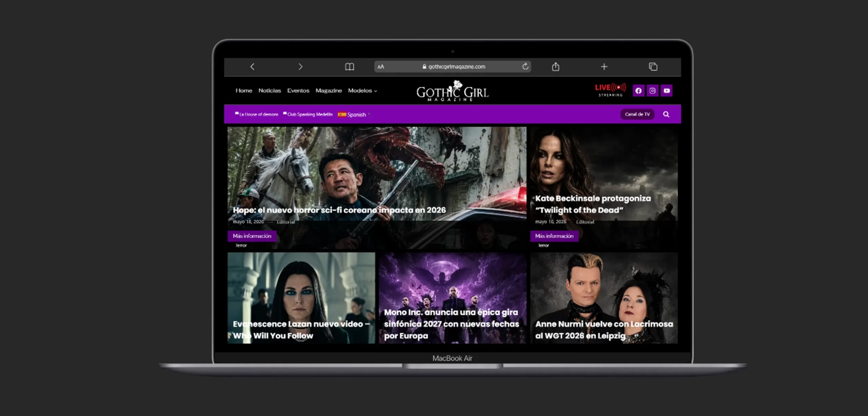Viewport: 868px width, 416px height.
Task: Click Terror tag under Hope article
Action: tap(241, 245)
